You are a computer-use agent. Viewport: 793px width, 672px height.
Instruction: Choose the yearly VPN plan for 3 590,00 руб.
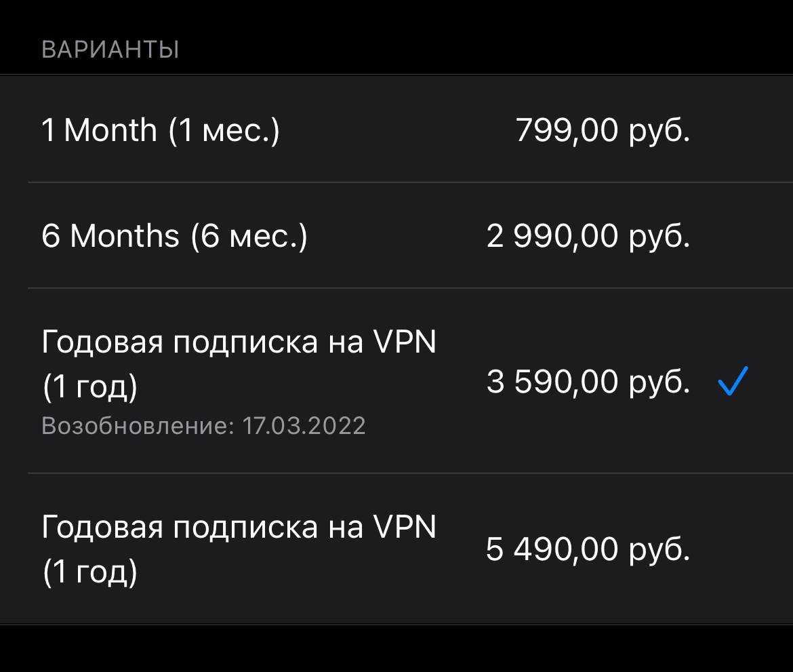[x=396, y=380]
